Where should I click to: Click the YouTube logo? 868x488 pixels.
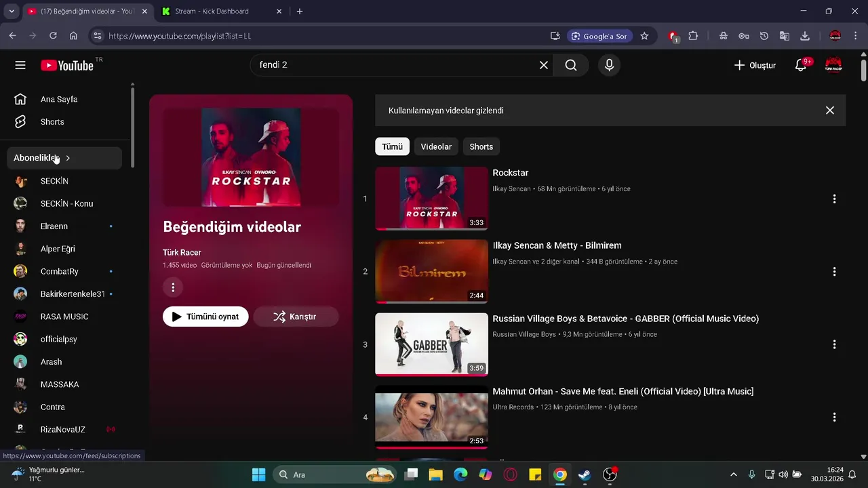67,65
